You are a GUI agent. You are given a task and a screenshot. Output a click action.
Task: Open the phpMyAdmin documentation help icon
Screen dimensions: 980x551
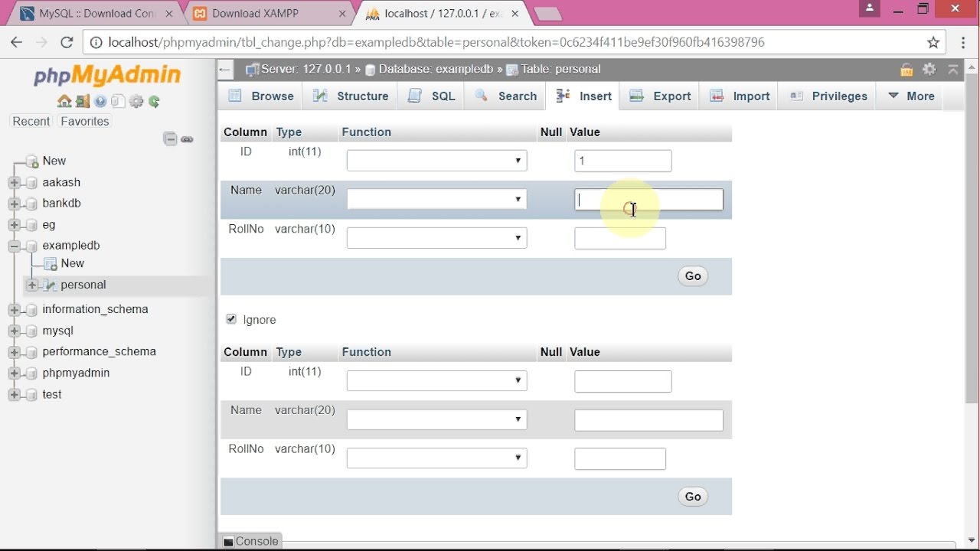point(100,101)
